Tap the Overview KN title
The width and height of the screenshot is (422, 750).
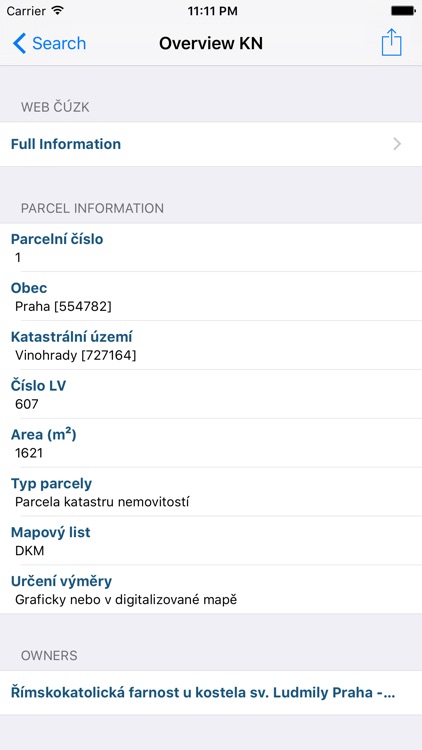pyautogui.click(x=211, y=44)
